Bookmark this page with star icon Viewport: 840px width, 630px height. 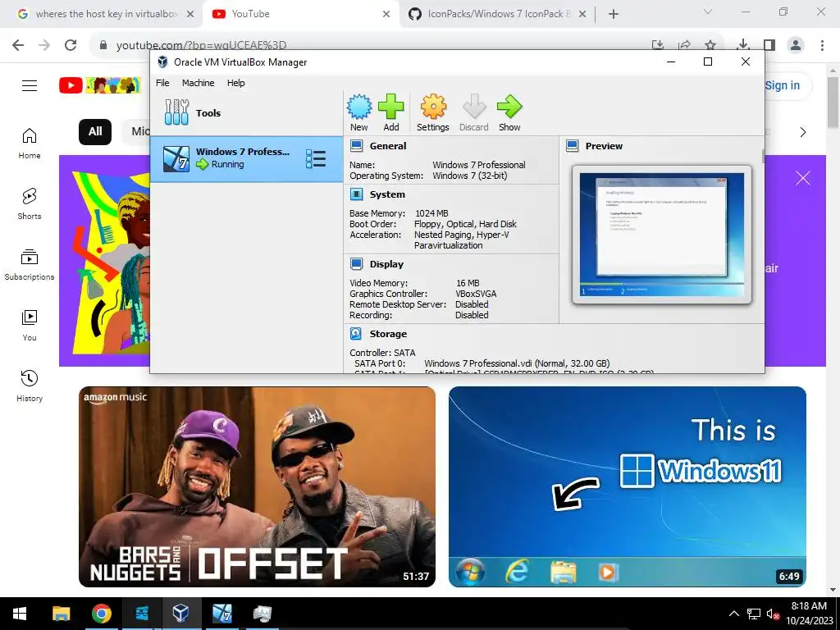[x=710, y=45]
